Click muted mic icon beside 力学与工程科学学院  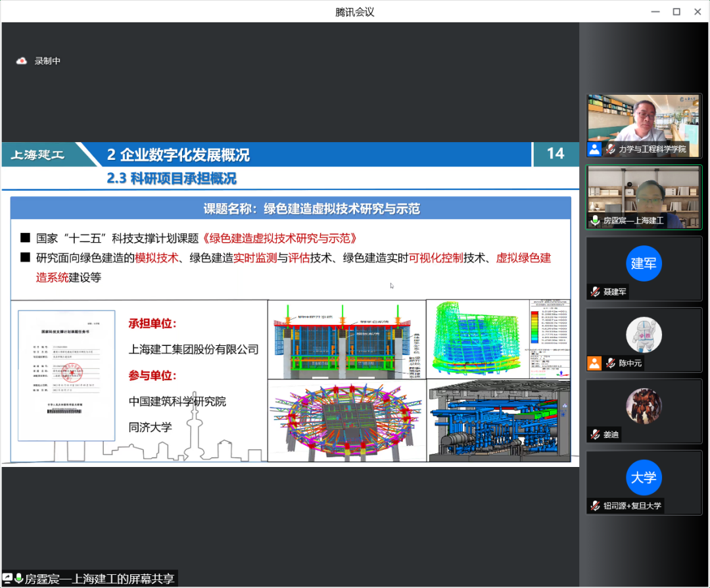pos(611,149)
